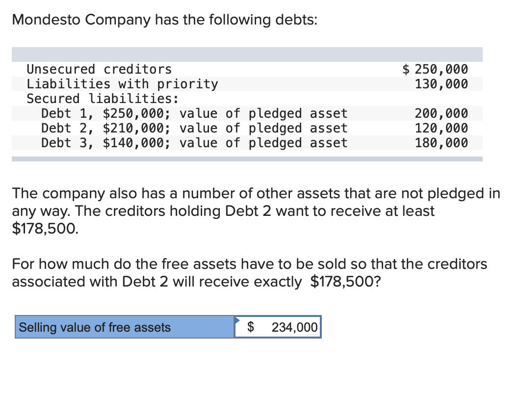
Task: Select the 'Selling value of free assets' label cell
Action: coord(125,327)
